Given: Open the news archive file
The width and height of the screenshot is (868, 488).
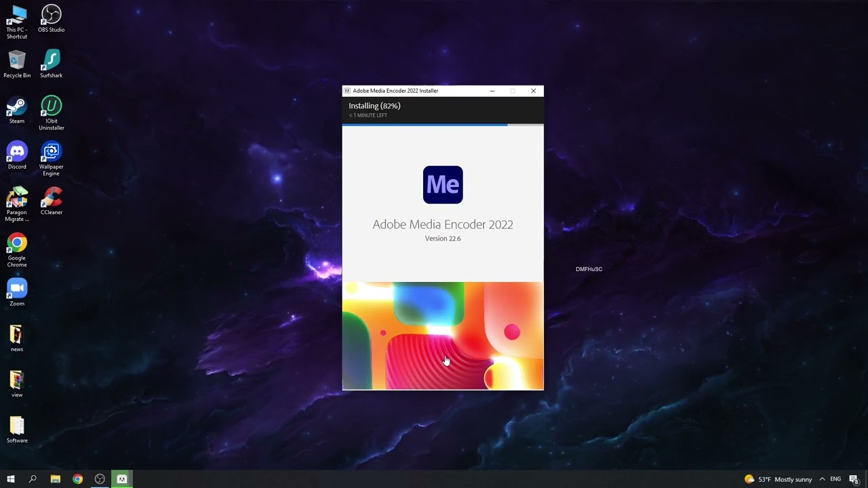Looking at the screenshot, I should 17,338.
